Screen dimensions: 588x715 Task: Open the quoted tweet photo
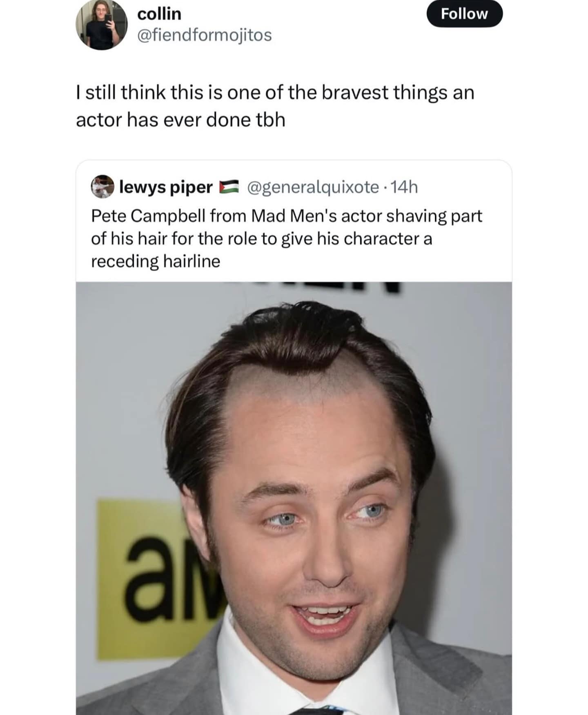pyautogui.click(x=294, y=498)
